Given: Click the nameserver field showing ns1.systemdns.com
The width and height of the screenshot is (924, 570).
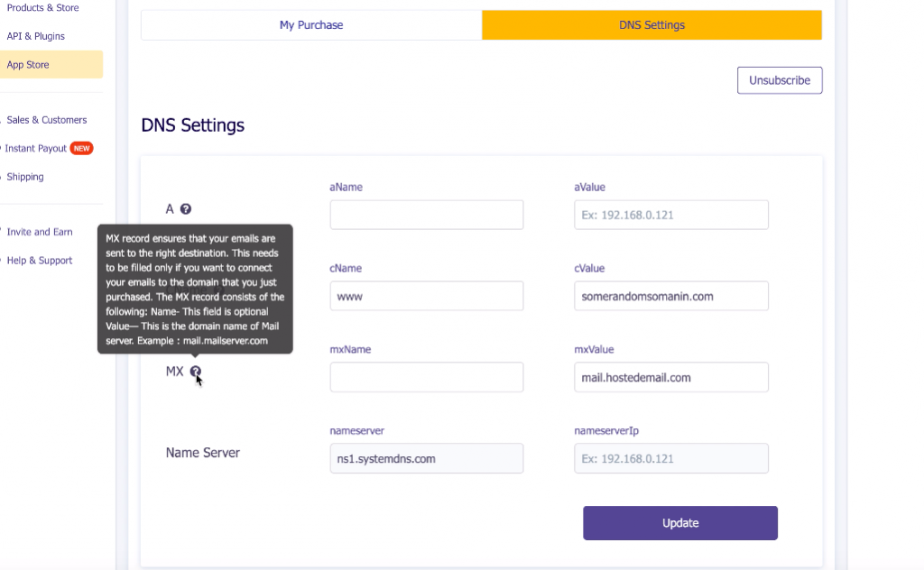Looking at the screenshot, I should tap(426, 458).
